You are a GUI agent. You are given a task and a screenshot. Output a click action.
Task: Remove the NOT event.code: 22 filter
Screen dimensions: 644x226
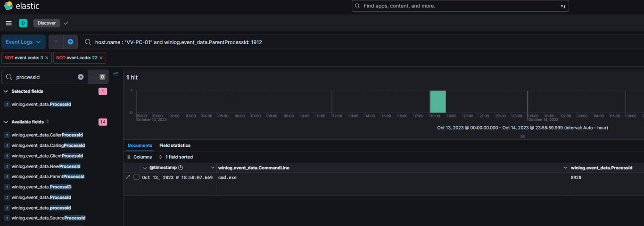101,58
